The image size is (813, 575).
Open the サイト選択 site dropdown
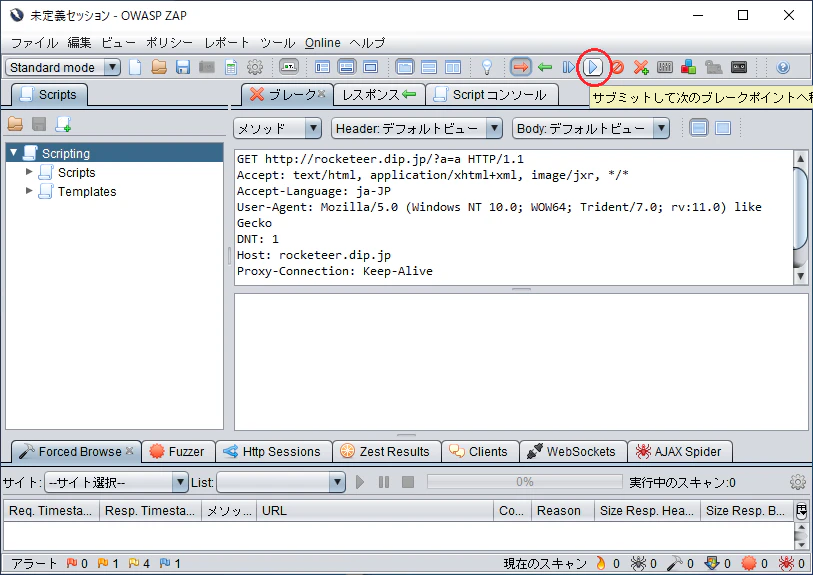click(116, 482)
